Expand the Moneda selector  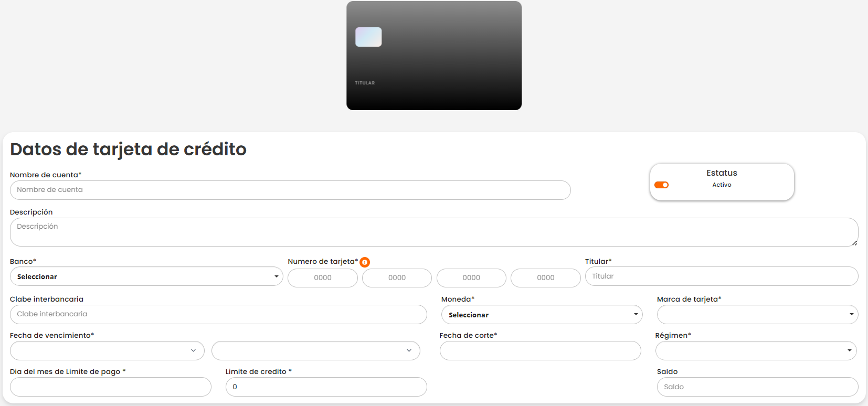pyautogui.click(x=542, y=315)
